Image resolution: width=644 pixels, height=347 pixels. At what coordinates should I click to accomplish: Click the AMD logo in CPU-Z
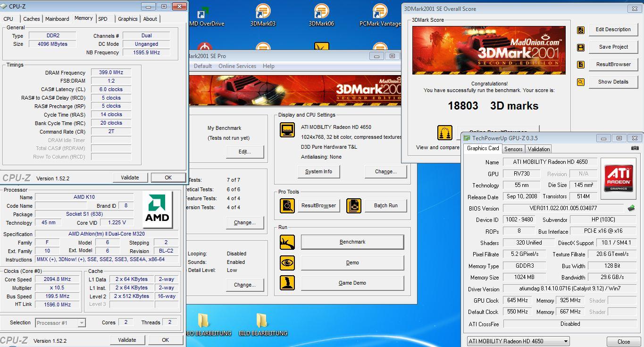coord(158,210)
